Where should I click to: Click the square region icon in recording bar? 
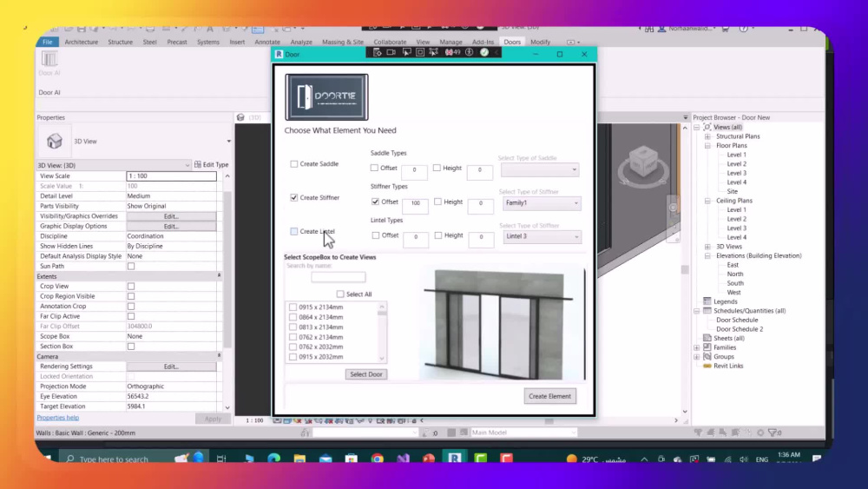click(420, 52)
